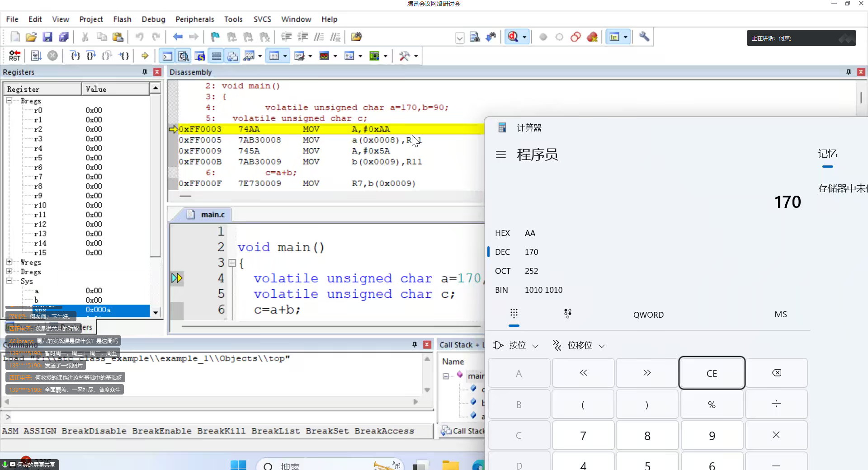
Task: Click the Start/Stop Debug Session icon
Action: pos(513,37)
